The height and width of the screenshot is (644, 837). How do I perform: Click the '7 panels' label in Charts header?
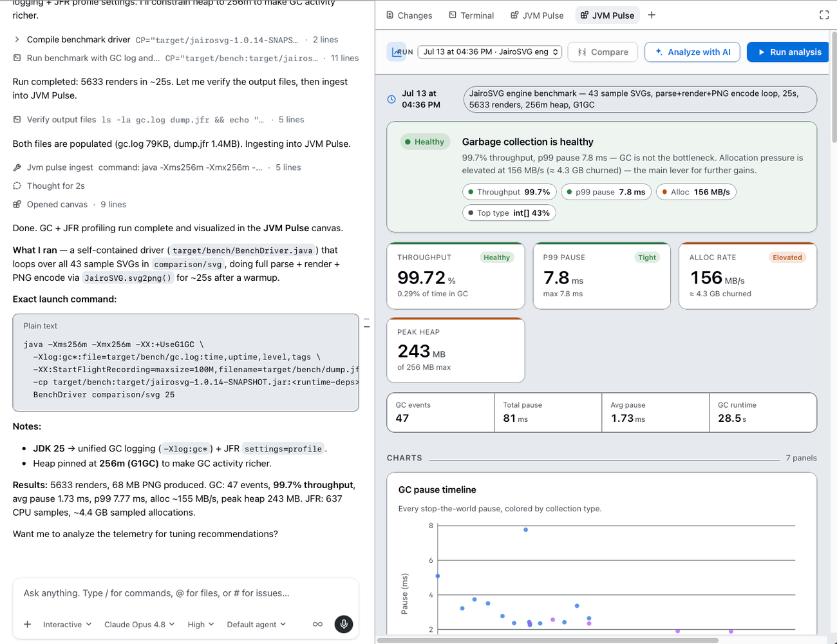801,458
